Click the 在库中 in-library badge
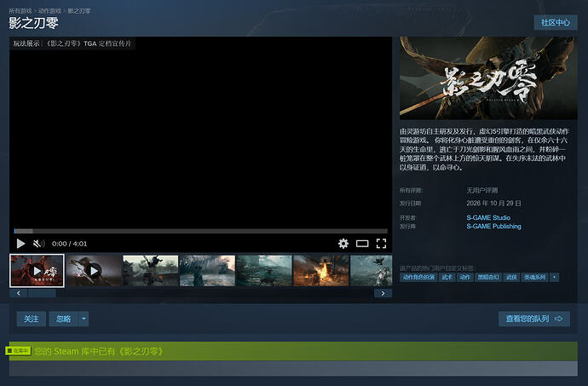The height and width of the screenshot is (386, 588). tap(19, 351)
